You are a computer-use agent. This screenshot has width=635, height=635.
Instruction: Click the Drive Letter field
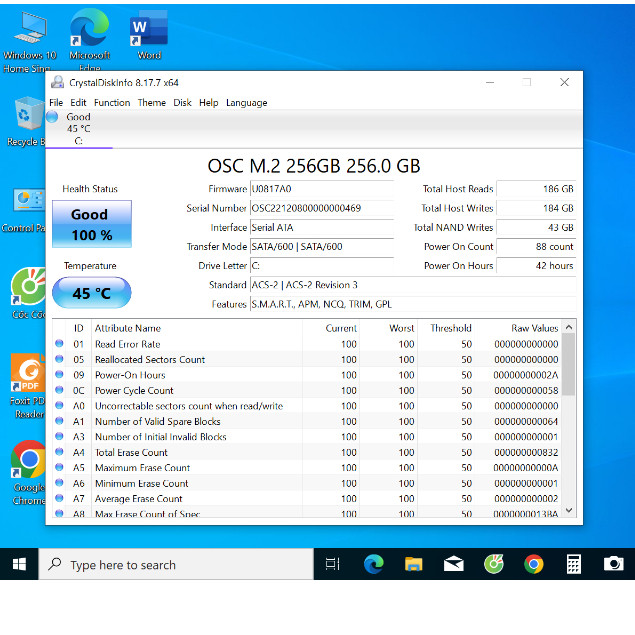(x=322, y=266)
